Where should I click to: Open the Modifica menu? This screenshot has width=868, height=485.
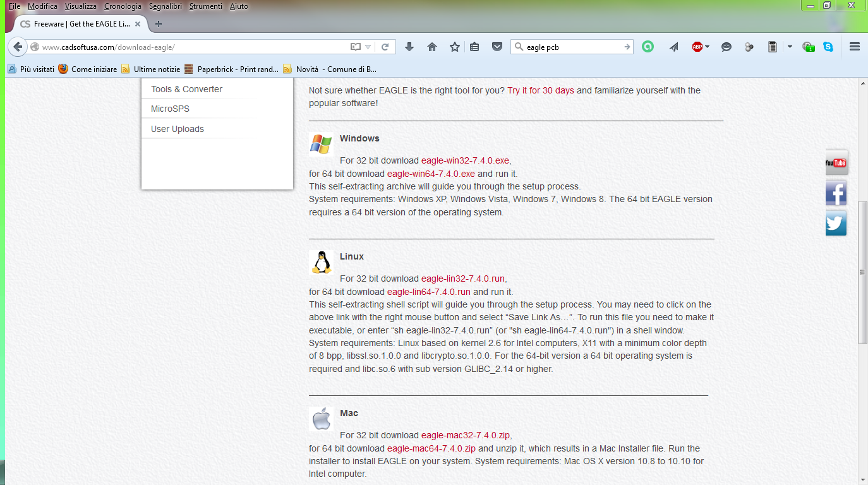[x=42, y=6]
